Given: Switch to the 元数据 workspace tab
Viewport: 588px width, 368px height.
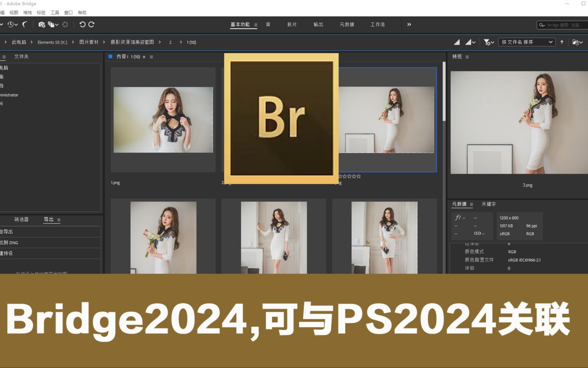Looking at the screenshot, I should click(x=347, y=25).
